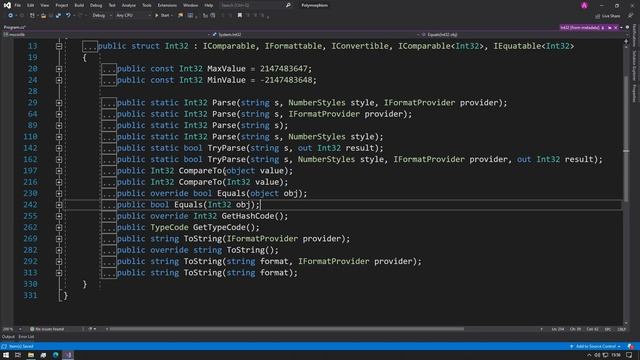This screenshot has width=640, height=360.
Task: Open the mscorlib project navigation dropdown
Action: [106, 35]
